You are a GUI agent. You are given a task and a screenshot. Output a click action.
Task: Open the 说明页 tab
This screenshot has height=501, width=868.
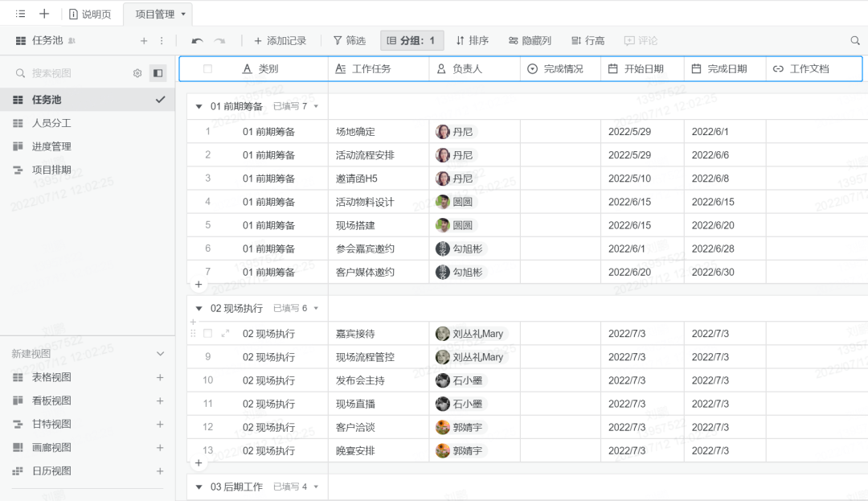(91, 13)
